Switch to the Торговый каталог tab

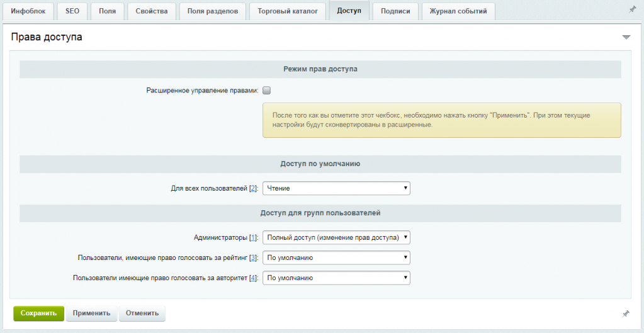[288, 11]
